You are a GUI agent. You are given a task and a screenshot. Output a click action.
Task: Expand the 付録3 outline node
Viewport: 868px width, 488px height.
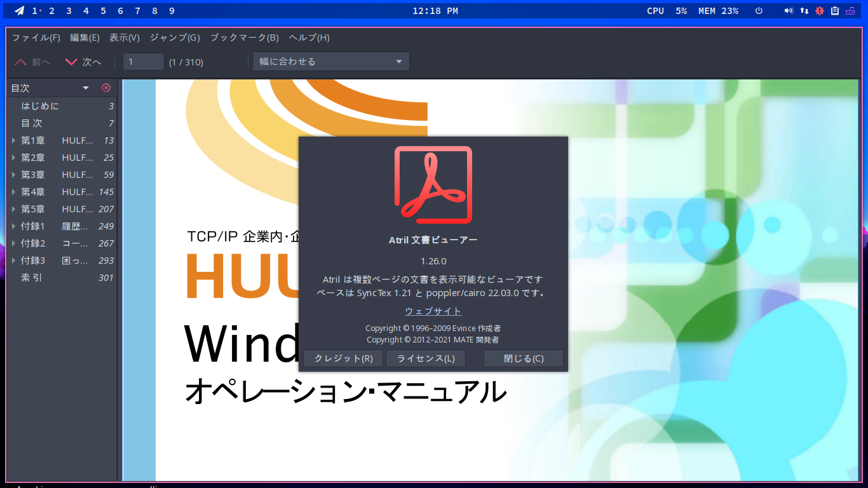(x=14, y=261)
